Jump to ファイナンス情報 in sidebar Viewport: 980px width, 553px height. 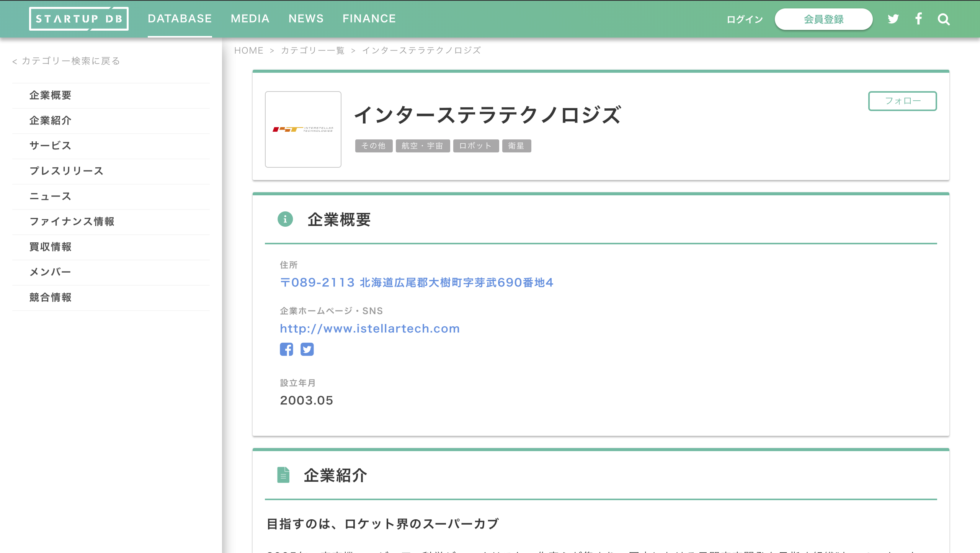click(72, 221)
